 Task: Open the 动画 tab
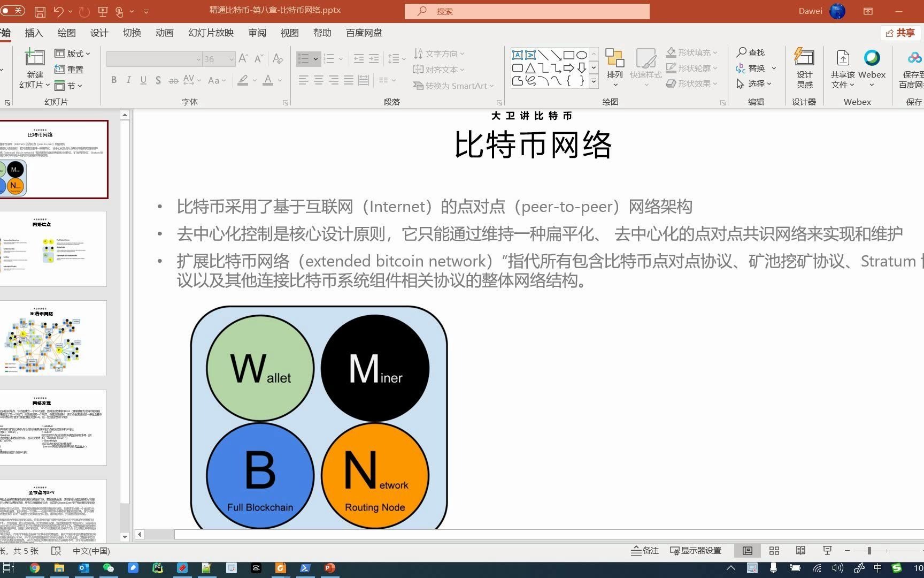[165, 33]
